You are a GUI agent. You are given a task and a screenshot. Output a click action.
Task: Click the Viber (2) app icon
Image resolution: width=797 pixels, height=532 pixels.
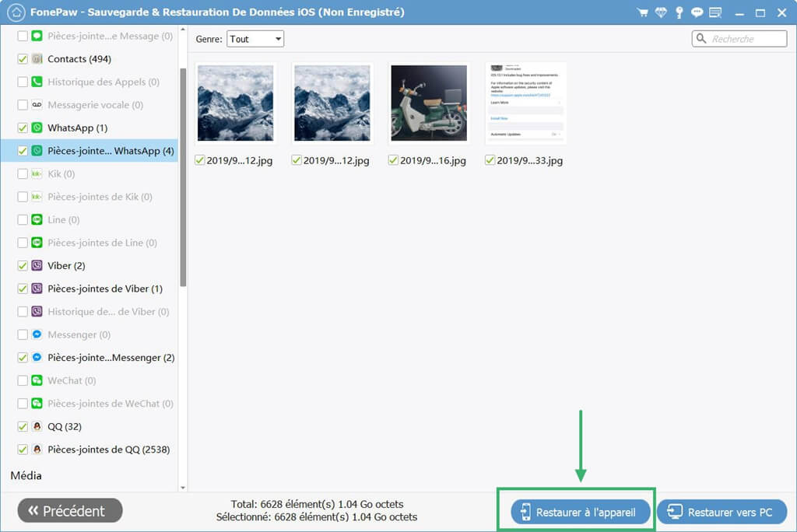pos(37,265)
